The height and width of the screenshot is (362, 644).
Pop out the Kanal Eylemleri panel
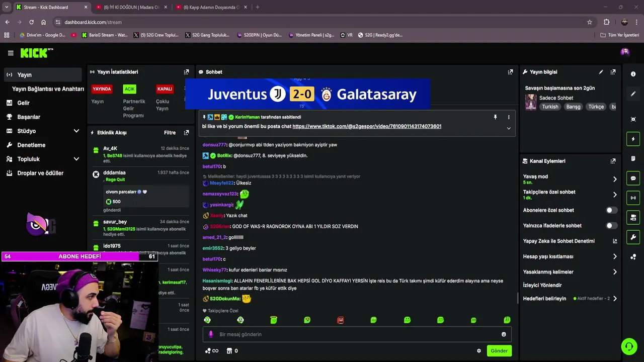click(613, 161)
